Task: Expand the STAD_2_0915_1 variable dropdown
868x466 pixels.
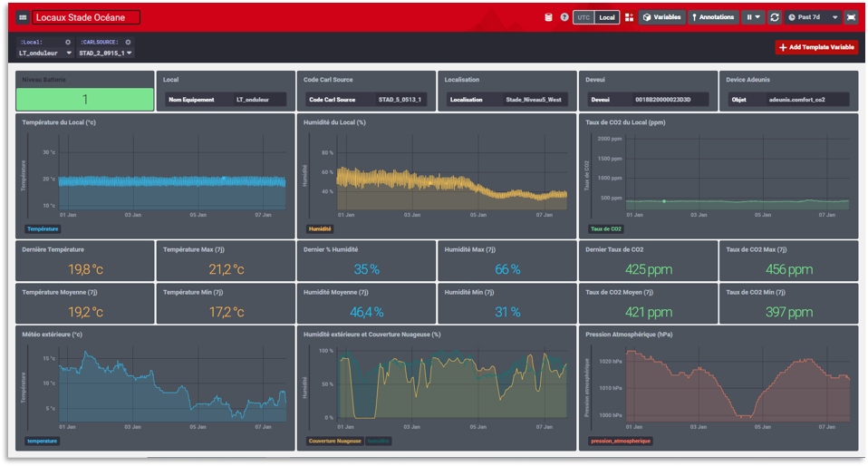Action: (104, 53)
